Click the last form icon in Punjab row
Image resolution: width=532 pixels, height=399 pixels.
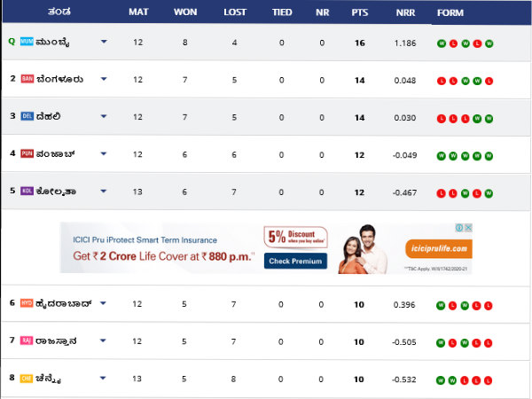tap(489, 156)
